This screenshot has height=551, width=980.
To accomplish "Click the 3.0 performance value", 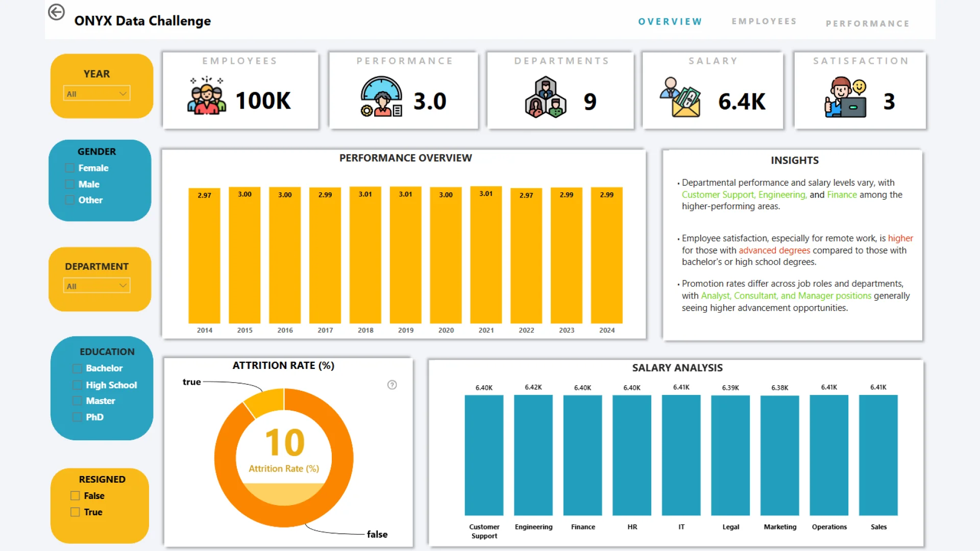I will coord(430,102).
